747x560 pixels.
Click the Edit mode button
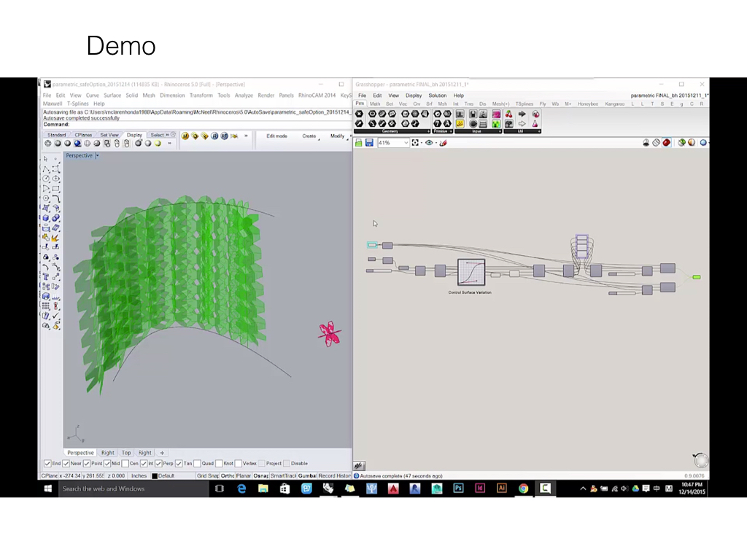[276, 136]
